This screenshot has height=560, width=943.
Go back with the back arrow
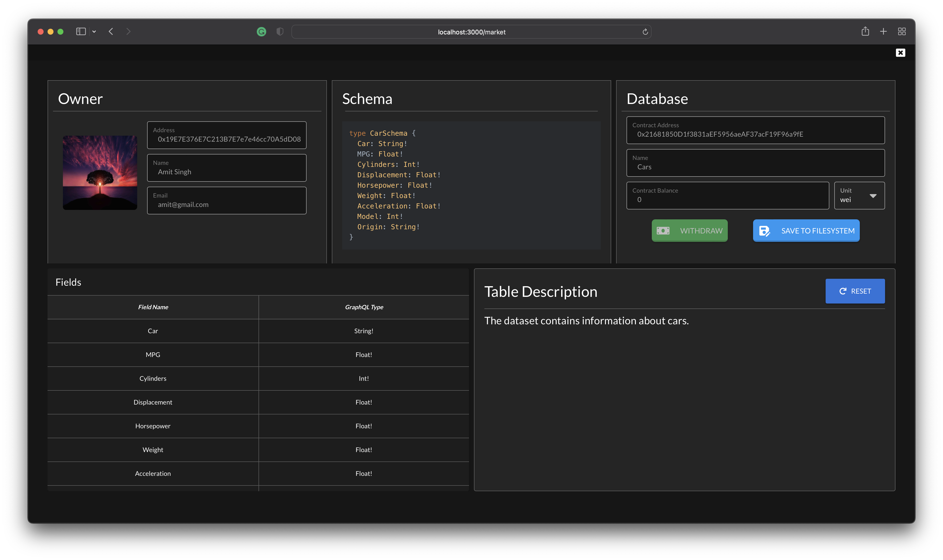coord(111,32)
